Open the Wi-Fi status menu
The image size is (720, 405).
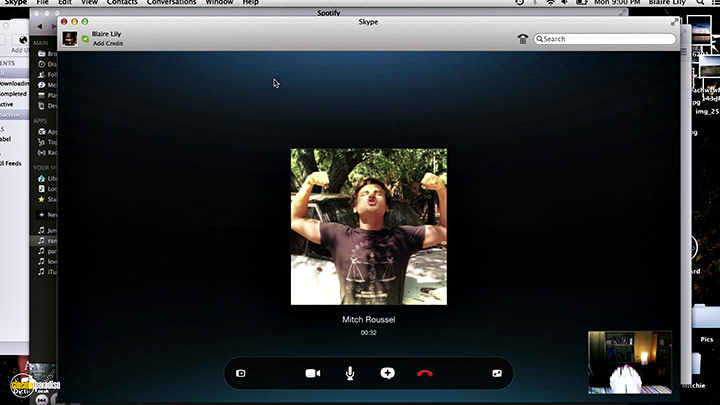[x=550, y=2]
